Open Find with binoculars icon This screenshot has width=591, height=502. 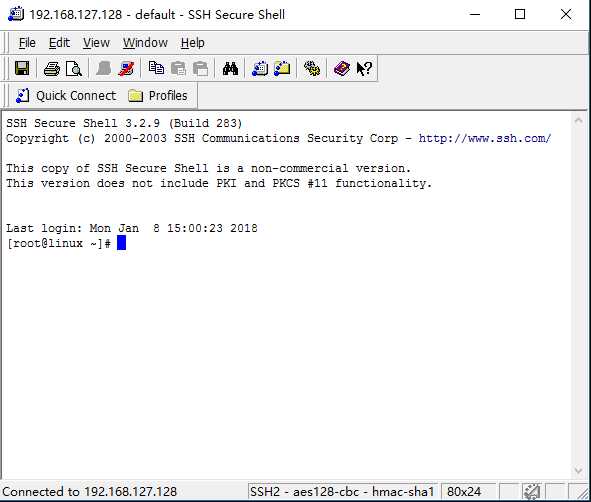230,69
